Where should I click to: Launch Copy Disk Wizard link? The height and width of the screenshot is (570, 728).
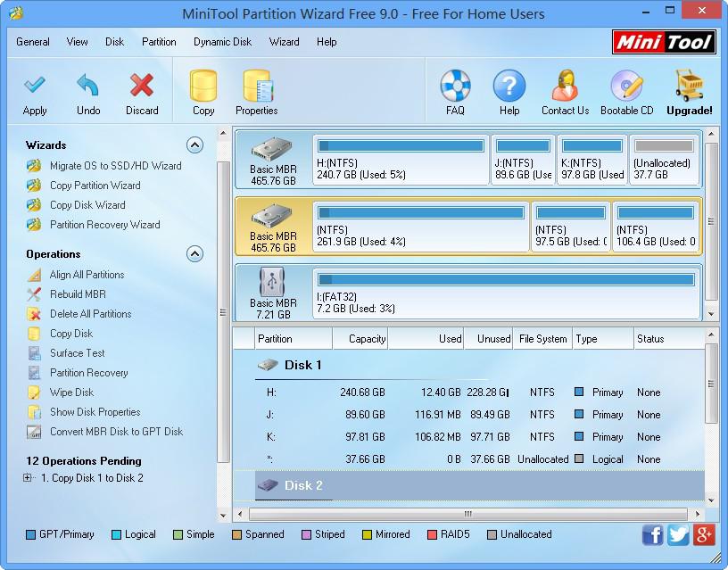pyautogui.click(x=87, y=205)
